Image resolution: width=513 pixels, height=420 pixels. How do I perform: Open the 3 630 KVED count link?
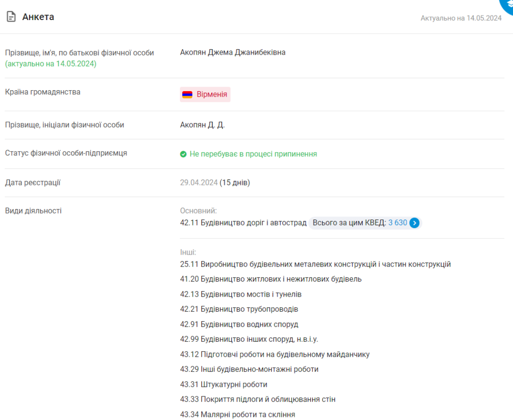click(397, 223)
